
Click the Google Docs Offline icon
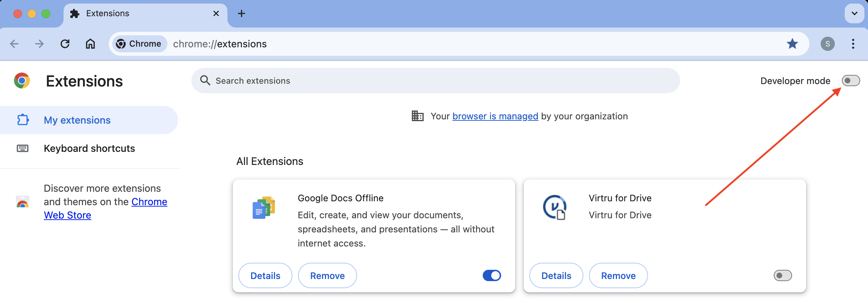point(264,208)
